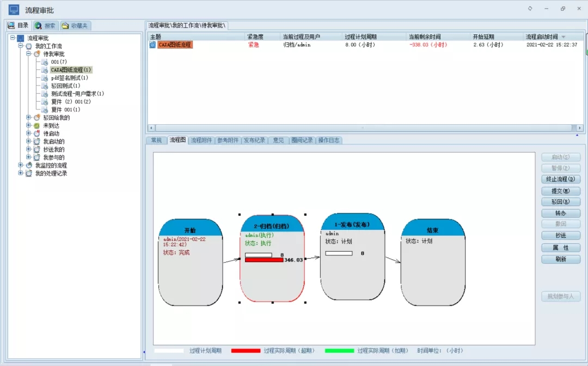Click the 流程审批 root monitor icon
Viewport: 588px width, 366px height.
[x=21, y=38]
